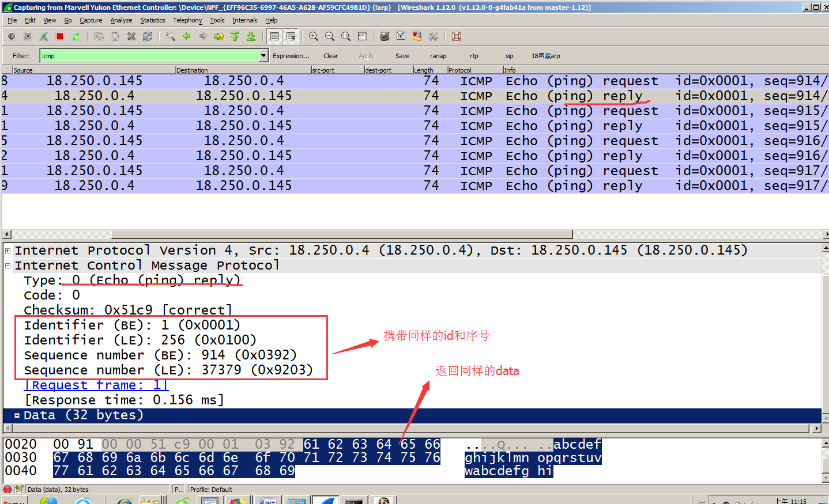Open the Telephony menu

click(x=187, y=20)
